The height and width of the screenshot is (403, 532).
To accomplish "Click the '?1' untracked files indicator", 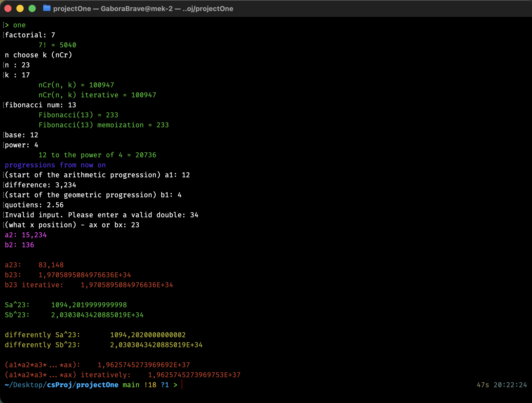I will coord(165,385).
